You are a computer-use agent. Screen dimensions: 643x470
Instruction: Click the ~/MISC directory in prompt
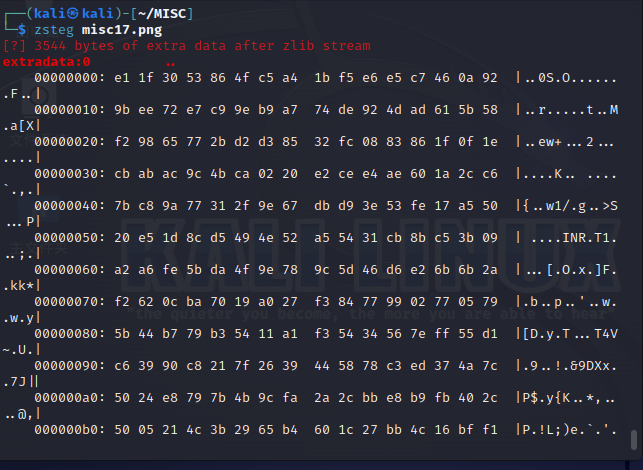pyautogui.click(x=162, y=14)
